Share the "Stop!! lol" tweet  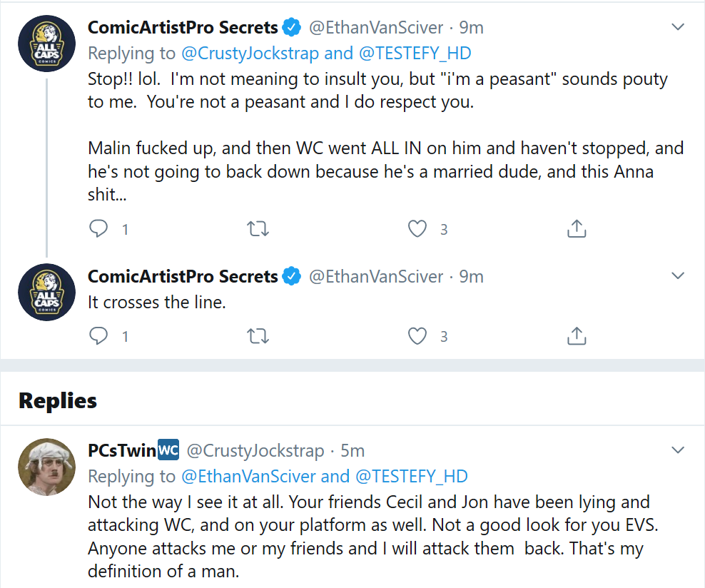click(577, 228)
